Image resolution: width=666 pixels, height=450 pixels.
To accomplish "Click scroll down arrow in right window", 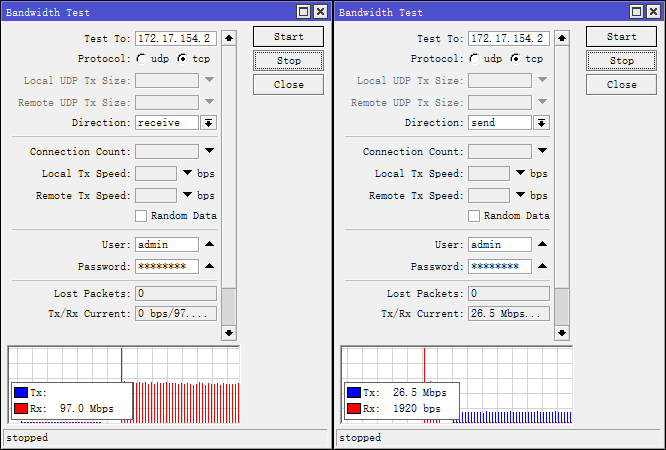I will tap(562, 332).
